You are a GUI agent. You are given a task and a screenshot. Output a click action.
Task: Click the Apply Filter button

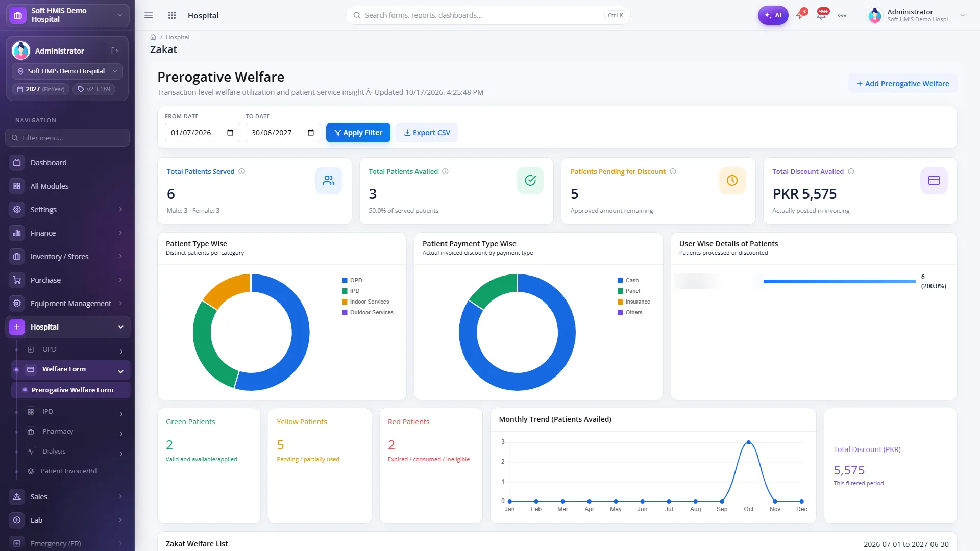click(x=358, y=133)
